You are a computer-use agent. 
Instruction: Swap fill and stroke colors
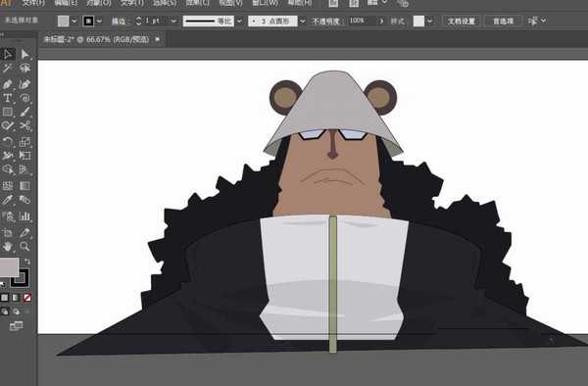click(27, 262)
